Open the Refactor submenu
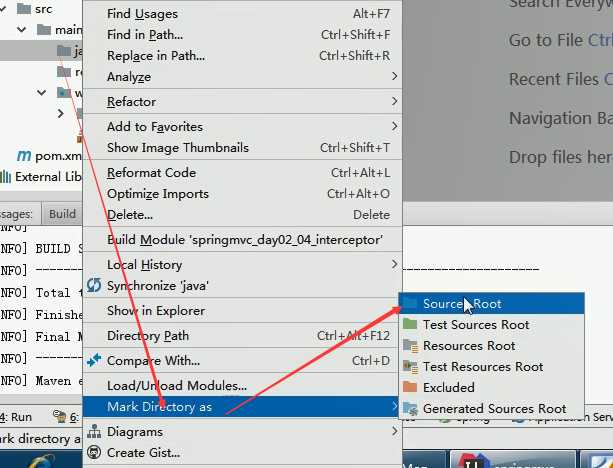The height and width of the screenshot is (468, 613). pyautogui.click(x=242, y=102)
